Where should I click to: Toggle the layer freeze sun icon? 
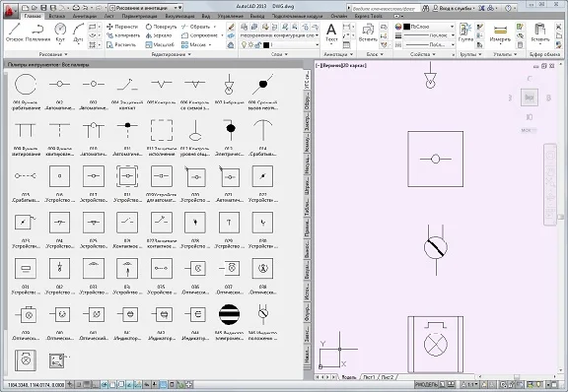(250, 44)
